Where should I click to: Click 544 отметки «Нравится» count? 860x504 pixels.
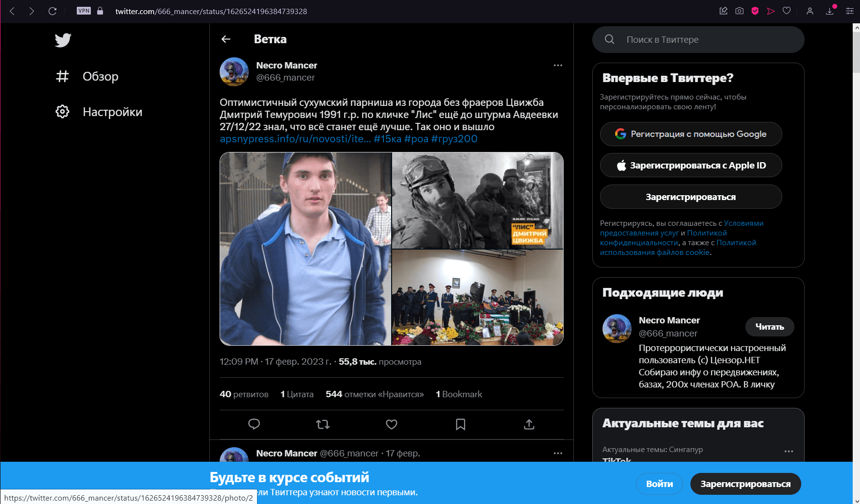pos(375,394)
